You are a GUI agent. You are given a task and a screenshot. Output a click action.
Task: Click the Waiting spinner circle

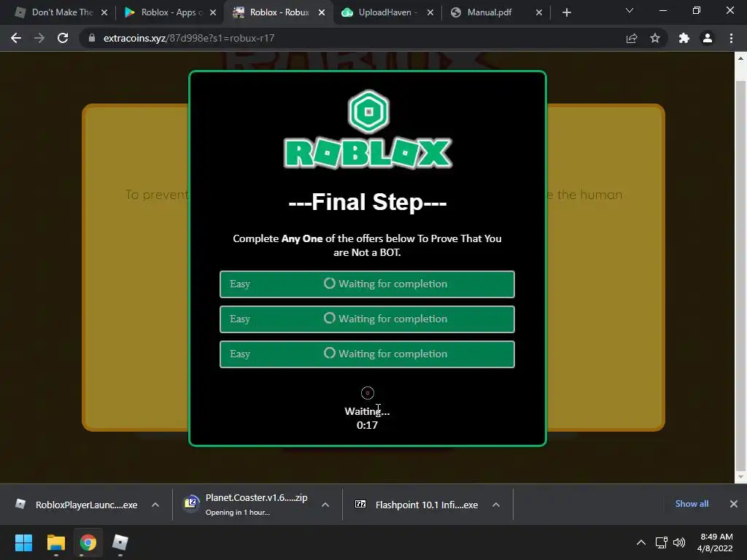click(x=368, y=393)
